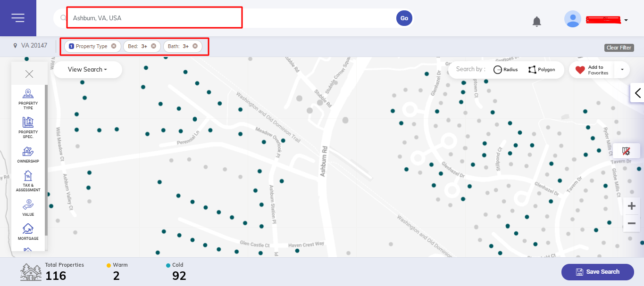
Task: Open the hamburger main menu
Action: tap(18, 18)
